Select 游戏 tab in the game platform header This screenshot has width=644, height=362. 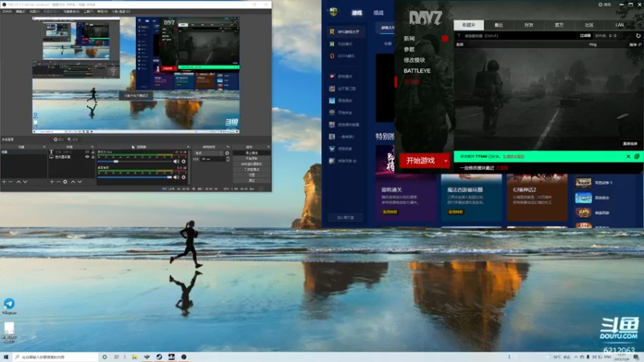point(357,13)
